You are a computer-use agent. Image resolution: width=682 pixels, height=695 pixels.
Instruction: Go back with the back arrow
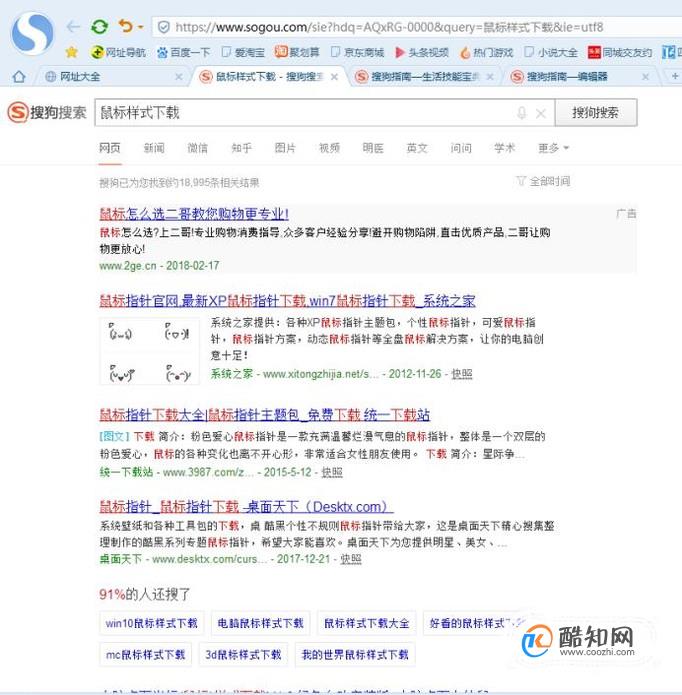point(73,27)
